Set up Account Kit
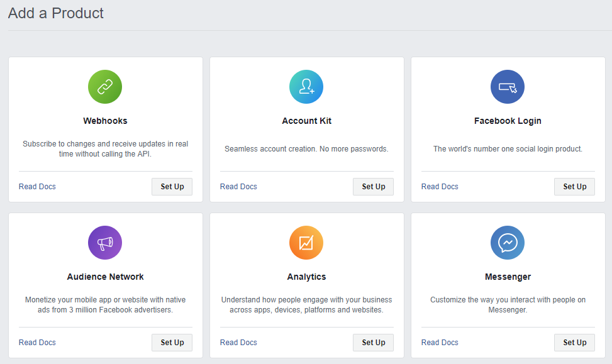Viewport: 612px width, 364px height. [x=373, y=187]
